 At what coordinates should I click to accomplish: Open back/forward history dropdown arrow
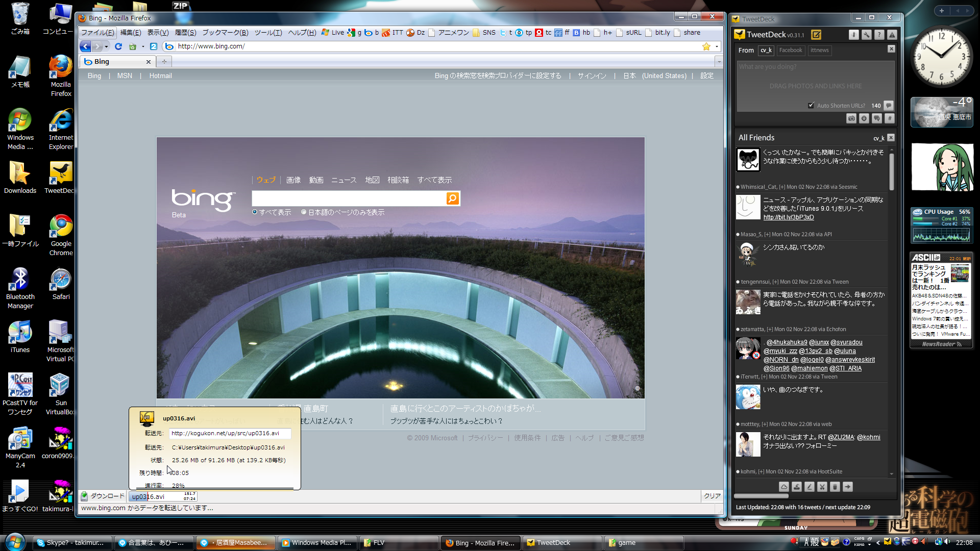coord(106,46)
